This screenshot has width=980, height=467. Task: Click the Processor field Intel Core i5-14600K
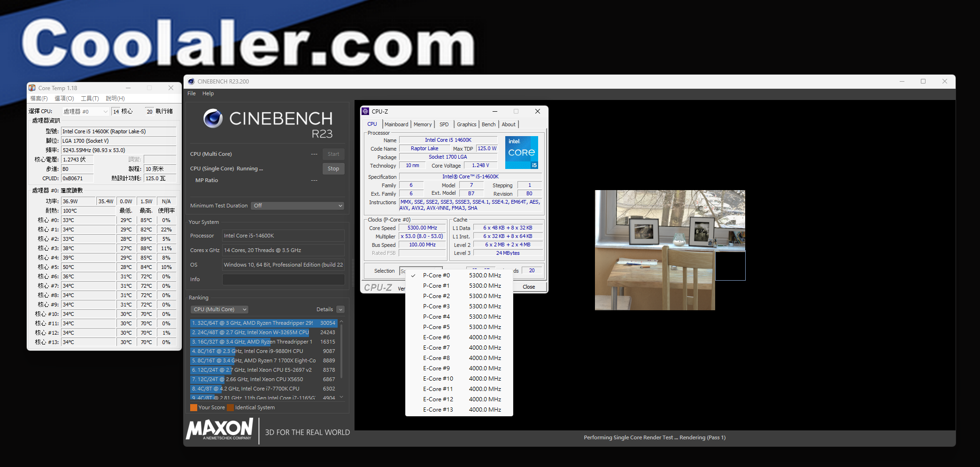click(284, 236)
